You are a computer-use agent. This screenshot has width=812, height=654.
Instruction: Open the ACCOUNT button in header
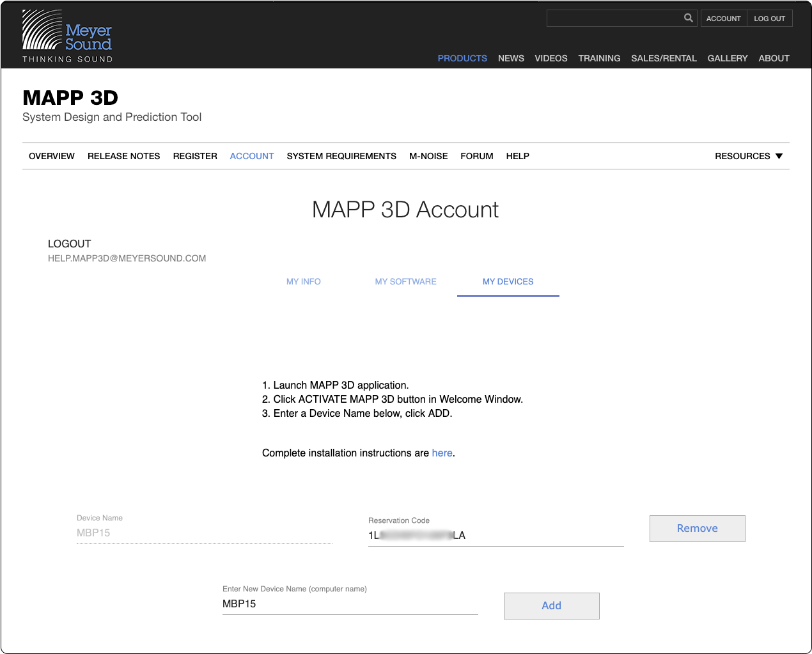tap(724, 19)
